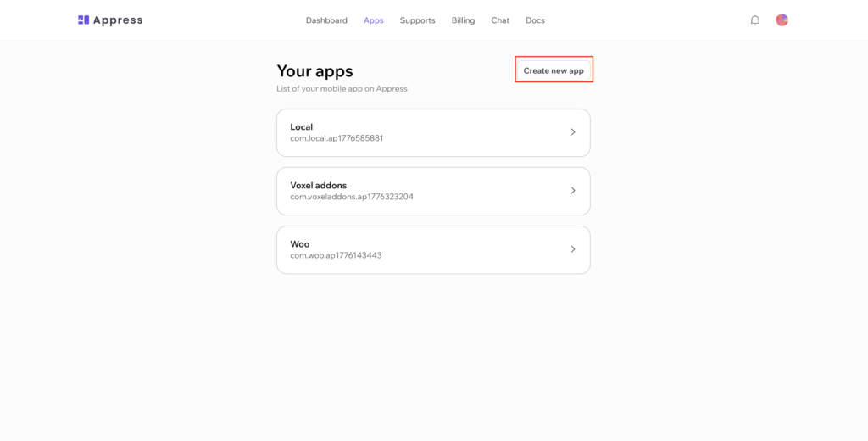868x441 pixels.
Task: Click the Appress logo icon
Action: [x=84, y=20]
